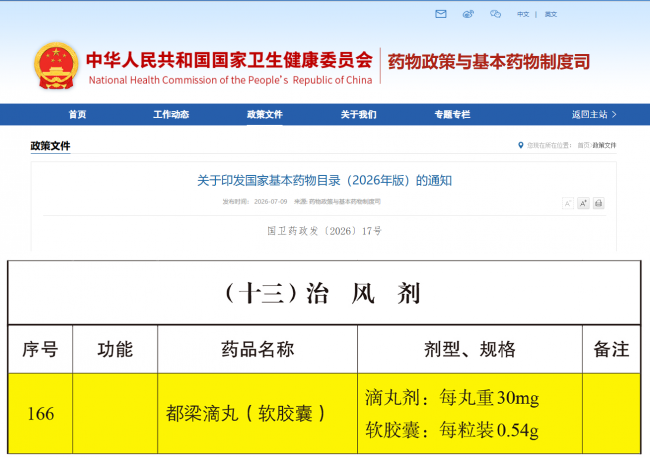Open the email envelope icon
Image resolution: width=650 pixels, height=458 pixels.
coord(441,14)
